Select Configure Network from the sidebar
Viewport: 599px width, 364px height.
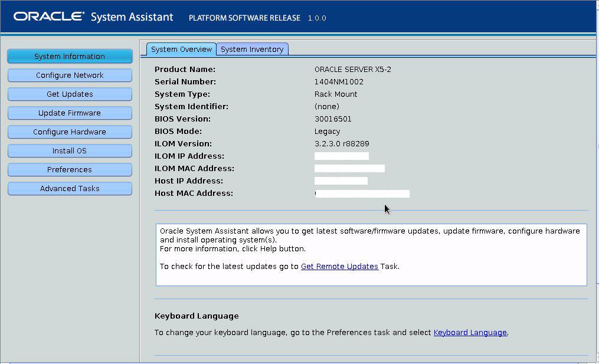[70, 75]
